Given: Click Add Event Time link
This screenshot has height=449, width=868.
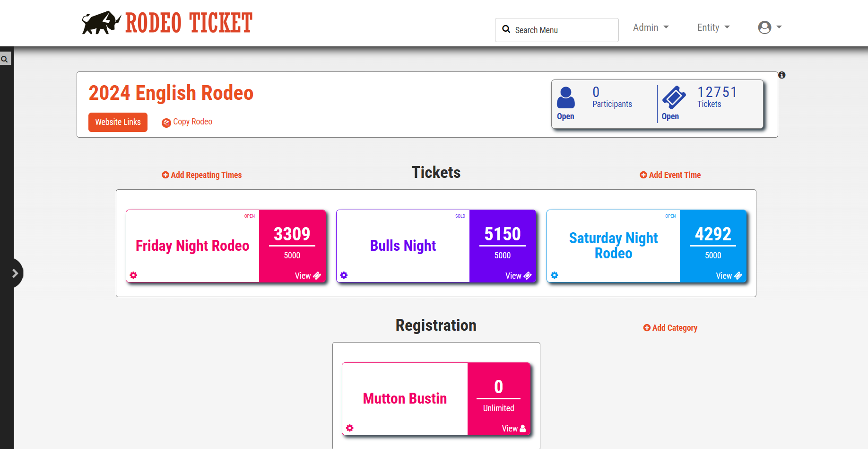Looking at the screenshot, I should pyautogui.click(x=670, y=175).
